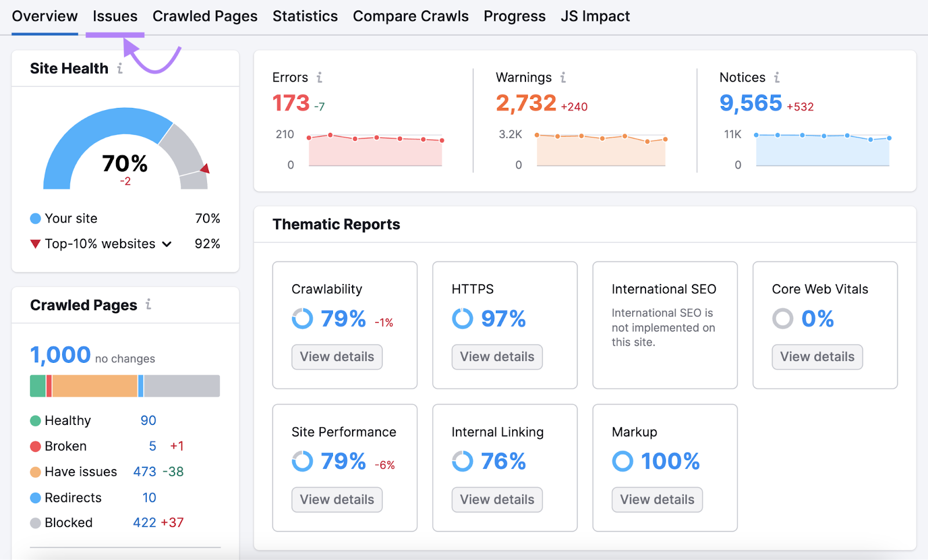Screen dimensions: 928x560
Task: Select the Healthy pages legend entry
Action: pos(67,420)
